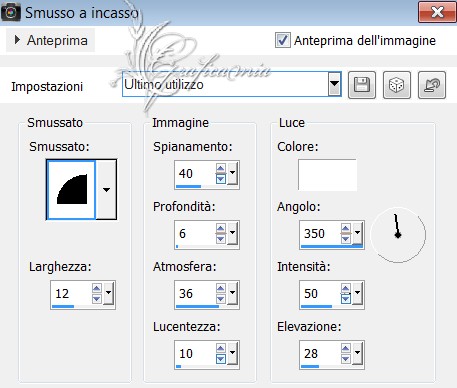Expand the Anteprima preview section
Screen dimensions: 457x388
coord(51,40)
